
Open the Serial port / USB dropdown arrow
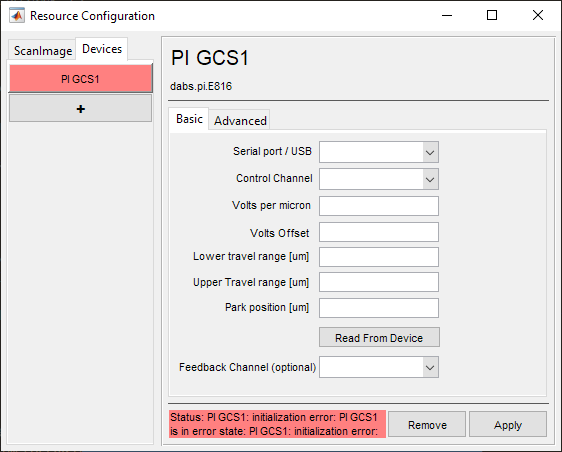pos(430,152)
